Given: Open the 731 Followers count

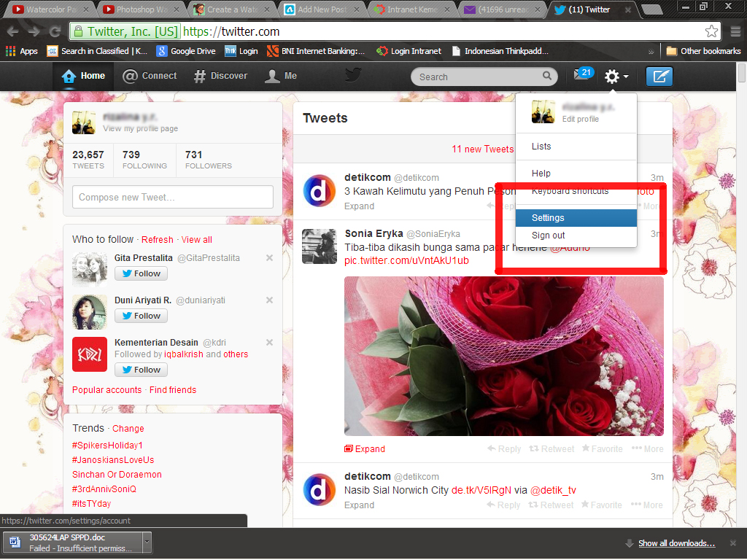Looking at the screenshot, I should 208,160.
